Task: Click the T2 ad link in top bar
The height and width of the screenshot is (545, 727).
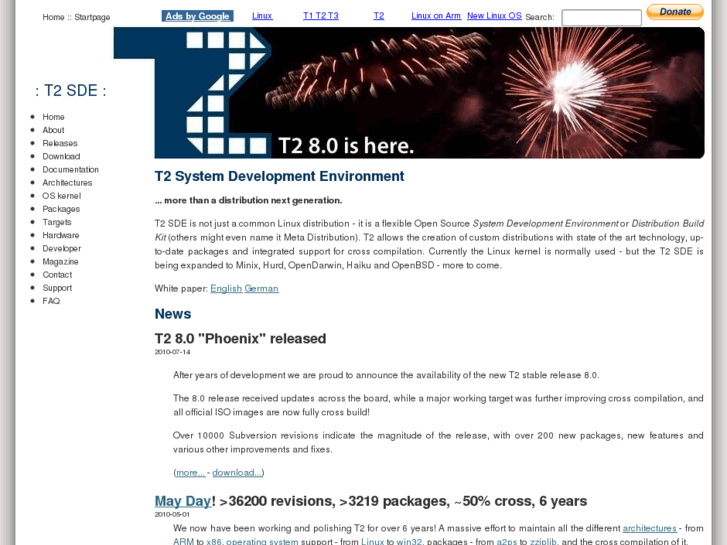Action: pos(379,16)
